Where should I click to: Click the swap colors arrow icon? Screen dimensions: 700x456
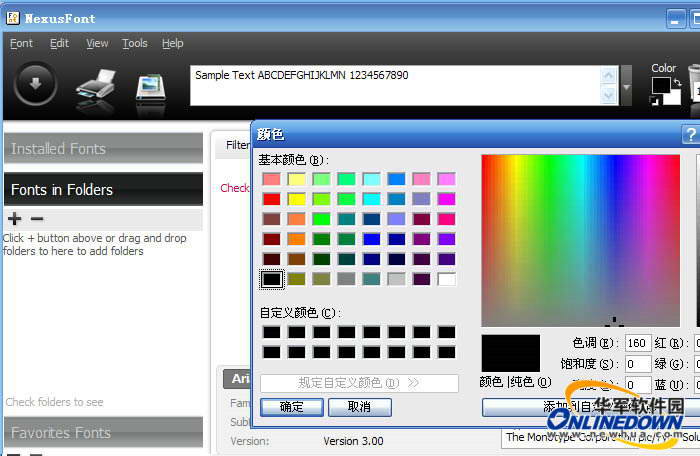click(677, 82)
